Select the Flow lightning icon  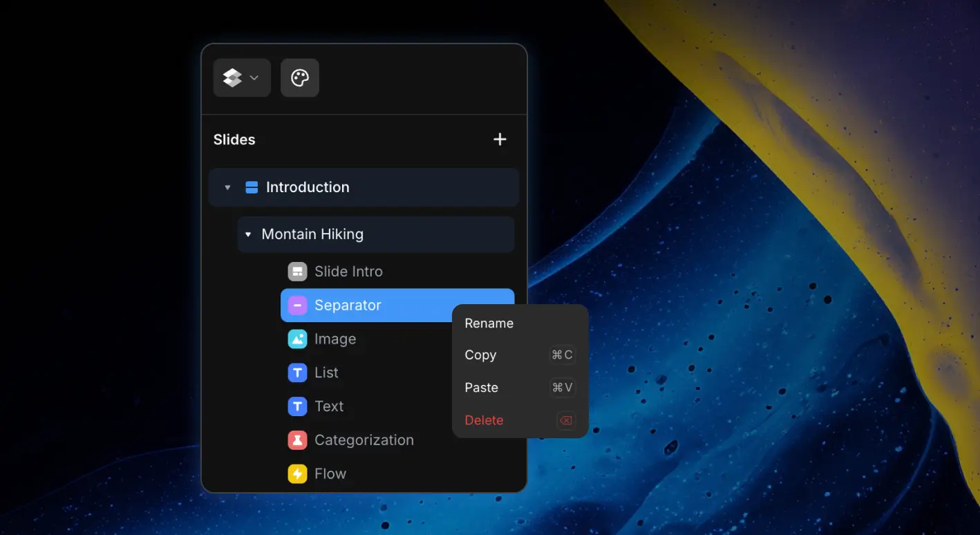click(297, 473)
